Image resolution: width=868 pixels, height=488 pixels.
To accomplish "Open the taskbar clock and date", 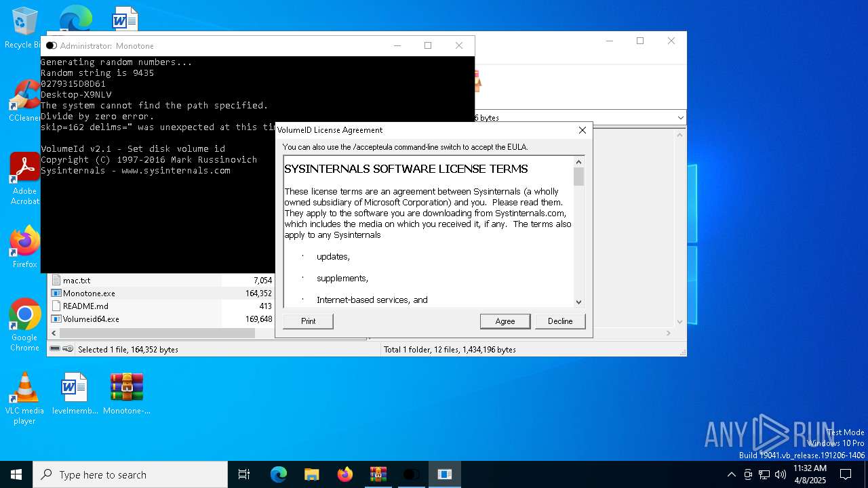I will (x=810, y=474).
